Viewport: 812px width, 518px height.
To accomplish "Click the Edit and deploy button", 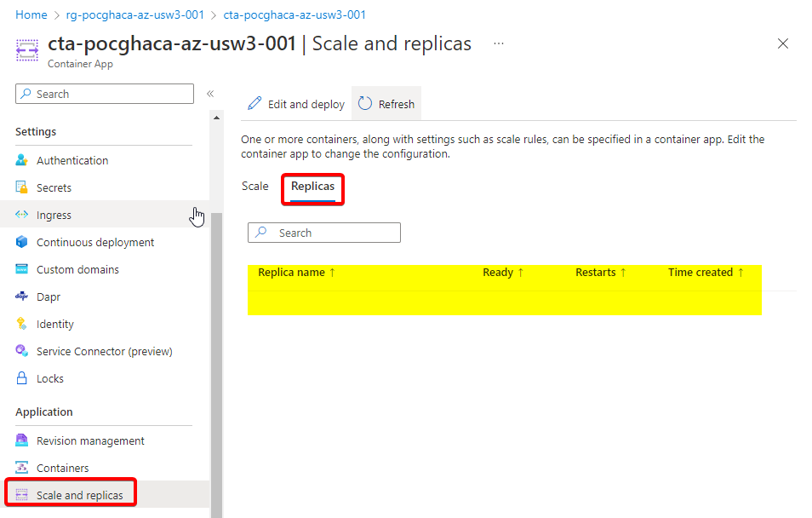I will click(296, 104).
